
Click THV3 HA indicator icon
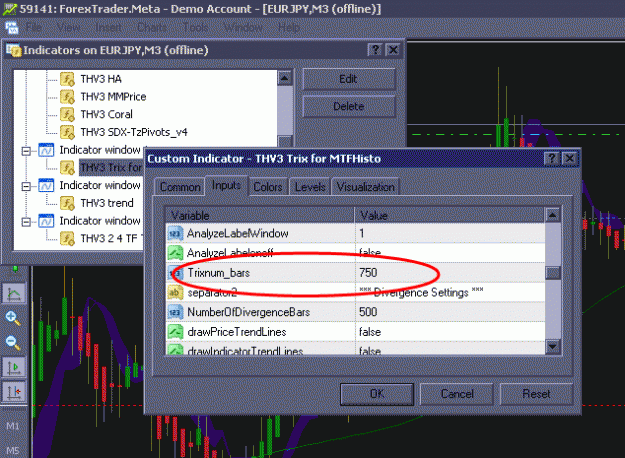tap(67, 79)
